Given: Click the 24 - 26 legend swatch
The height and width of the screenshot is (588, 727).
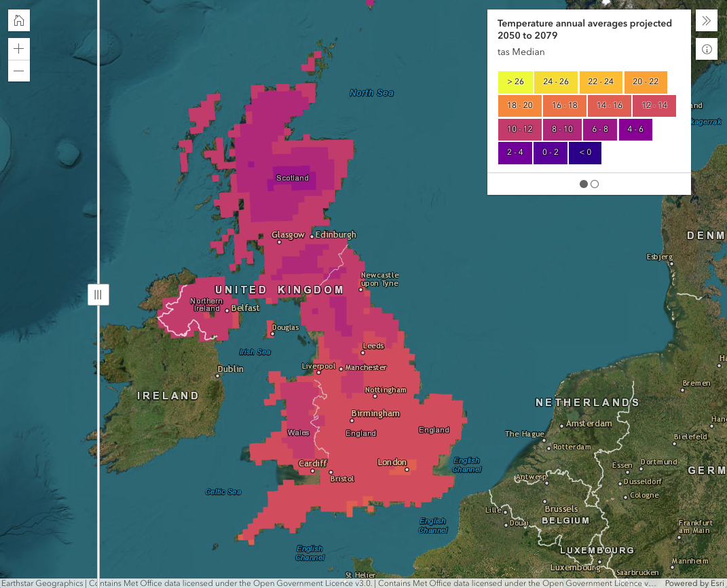Looking at the screenshot, I should click(x=556, y=82).
